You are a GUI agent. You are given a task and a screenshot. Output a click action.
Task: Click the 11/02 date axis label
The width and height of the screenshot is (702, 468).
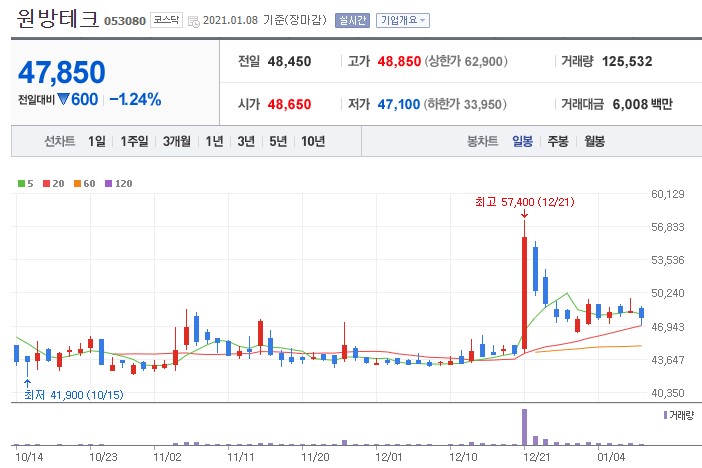(167, 457)
